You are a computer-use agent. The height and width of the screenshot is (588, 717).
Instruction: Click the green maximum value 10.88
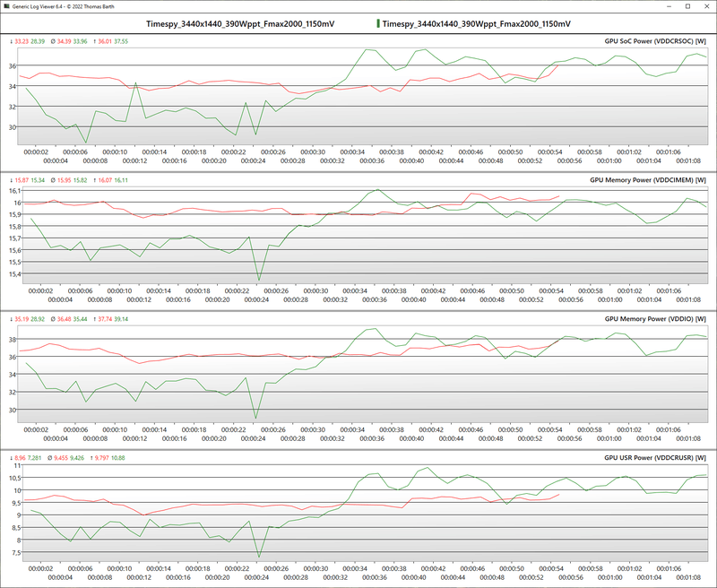tap(118, 458)
